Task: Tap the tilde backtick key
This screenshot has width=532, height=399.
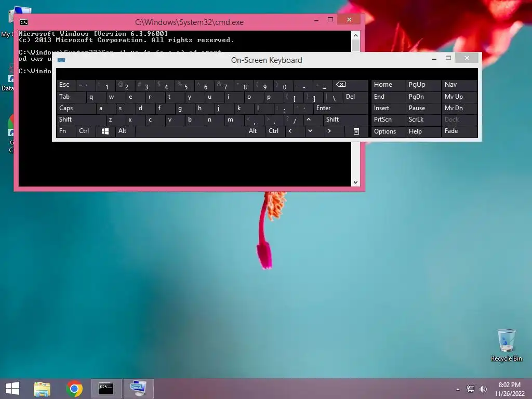Action: click(x=86, y=85)
